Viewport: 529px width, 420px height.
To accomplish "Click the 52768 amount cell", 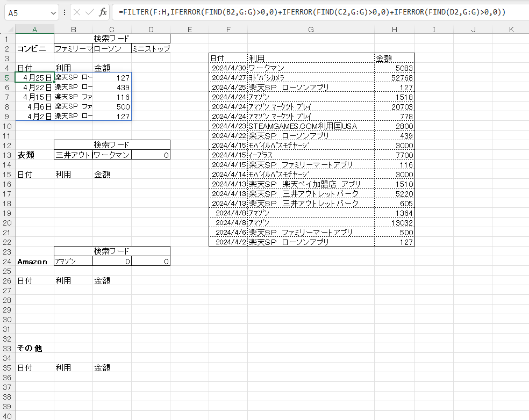I will [395, 78].
